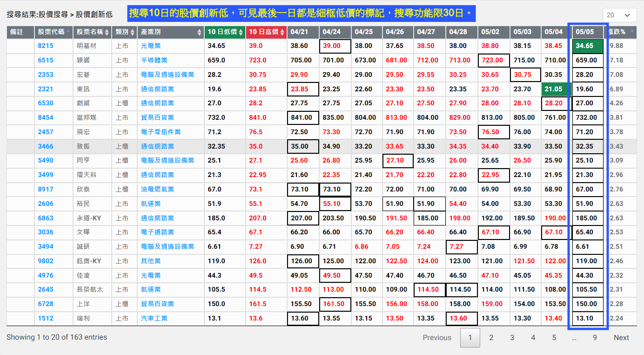Sort by 漲跌% column header
Viewport: 644px width, 355px height.
click(621, 32)
